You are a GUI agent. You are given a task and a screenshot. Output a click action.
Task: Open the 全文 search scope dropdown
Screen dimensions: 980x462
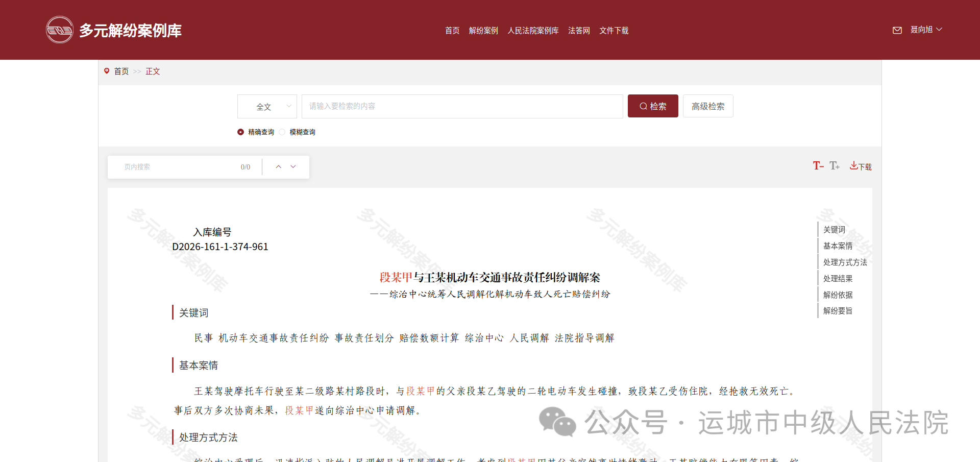tap(267, 106)
